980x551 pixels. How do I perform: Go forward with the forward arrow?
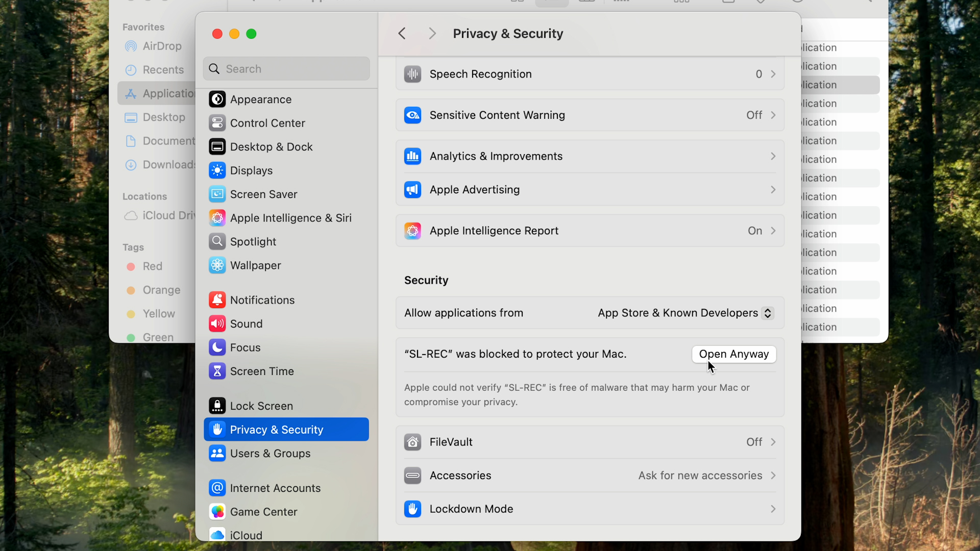coord(432,34)
